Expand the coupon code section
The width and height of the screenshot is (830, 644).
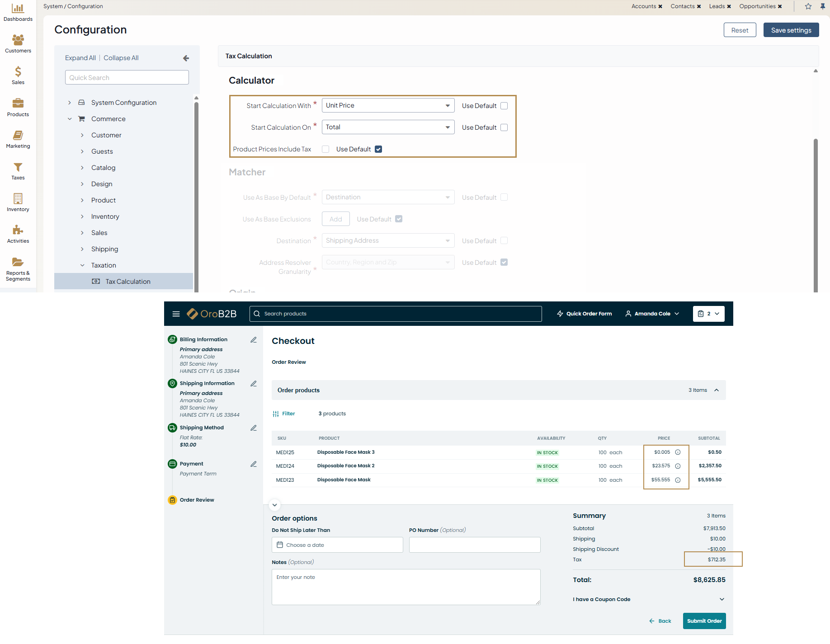click(x=722, y=599)
